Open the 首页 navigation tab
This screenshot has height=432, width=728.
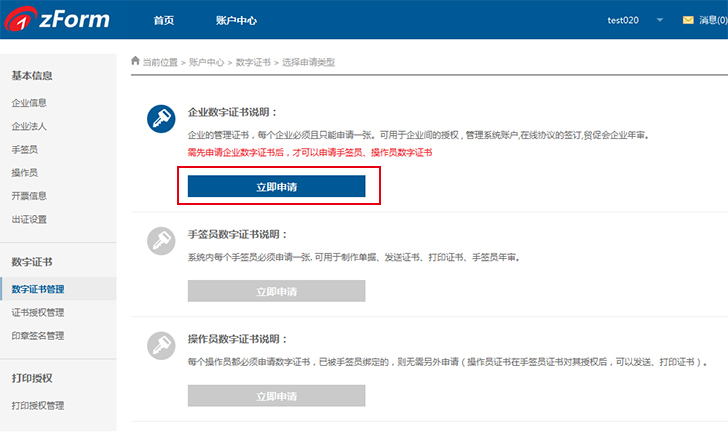click(164, 20)
